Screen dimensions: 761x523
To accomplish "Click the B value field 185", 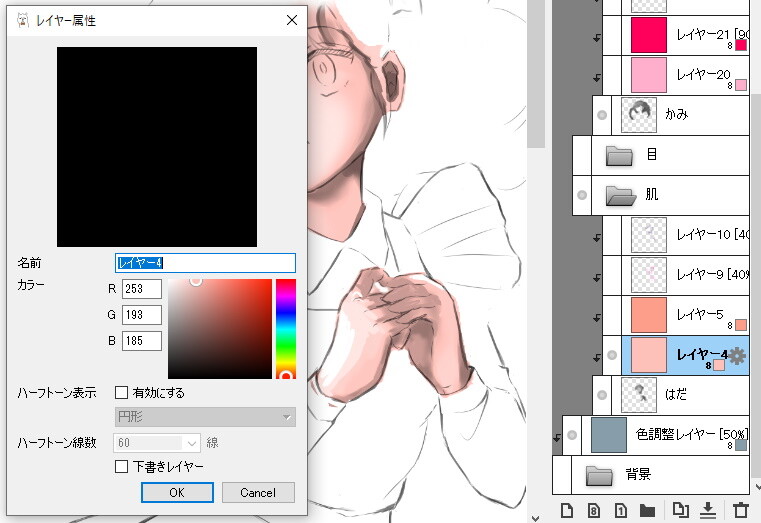I will pos(142,341).
